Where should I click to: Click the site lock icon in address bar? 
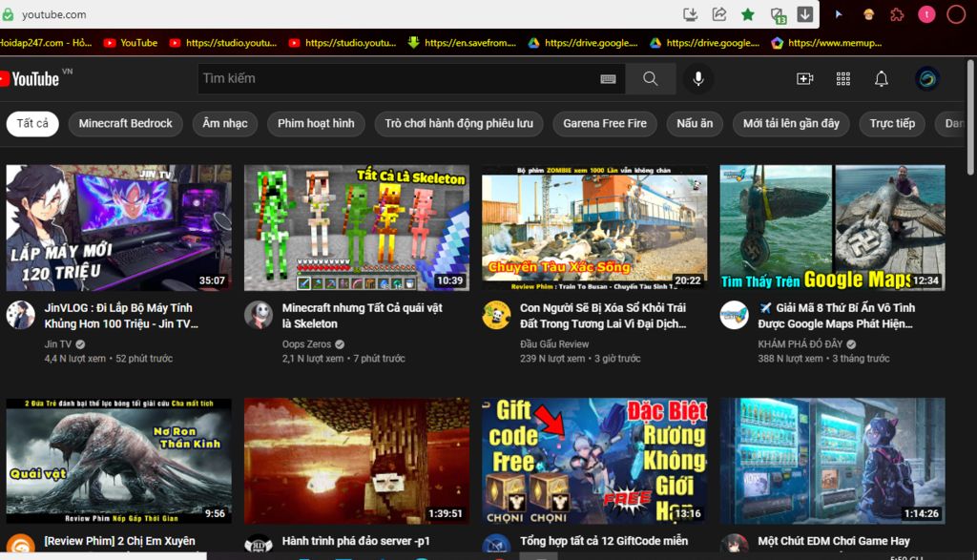click(8, 14)
